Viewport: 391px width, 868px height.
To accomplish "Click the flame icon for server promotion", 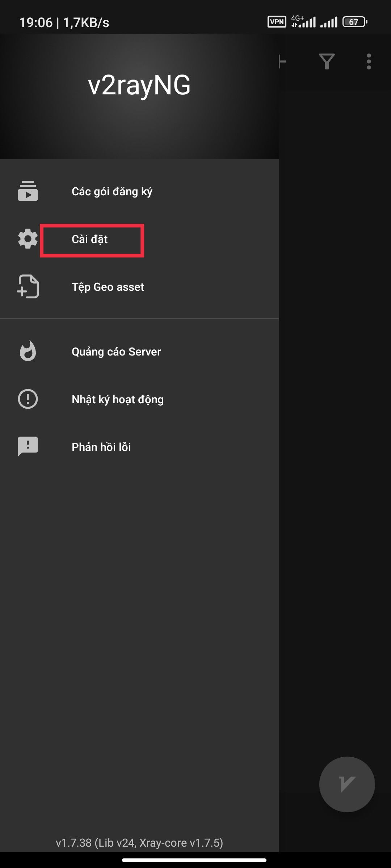I will click(28, 351).
